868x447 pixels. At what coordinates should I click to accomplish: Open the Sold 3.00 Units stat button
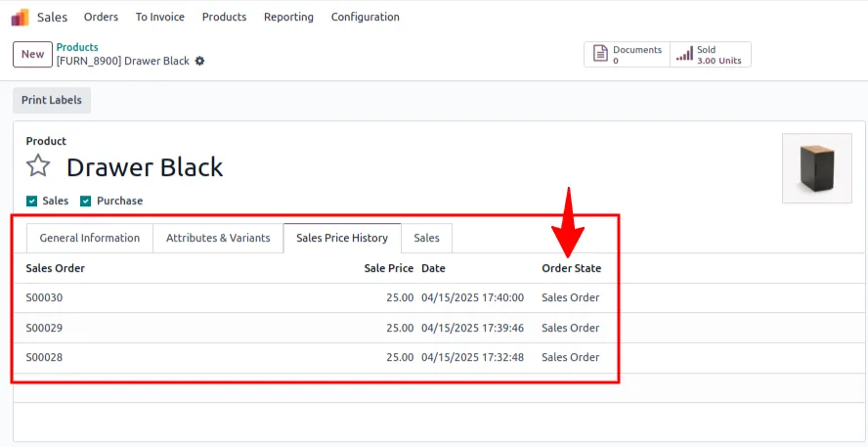point(711,54)
